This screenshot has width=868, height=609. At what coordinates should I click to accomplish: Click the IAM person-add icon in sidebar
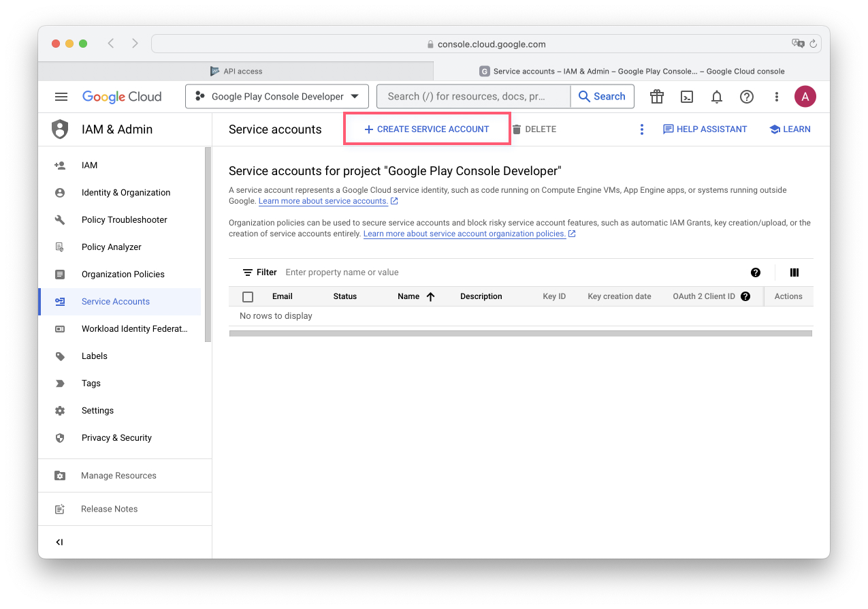60,166
